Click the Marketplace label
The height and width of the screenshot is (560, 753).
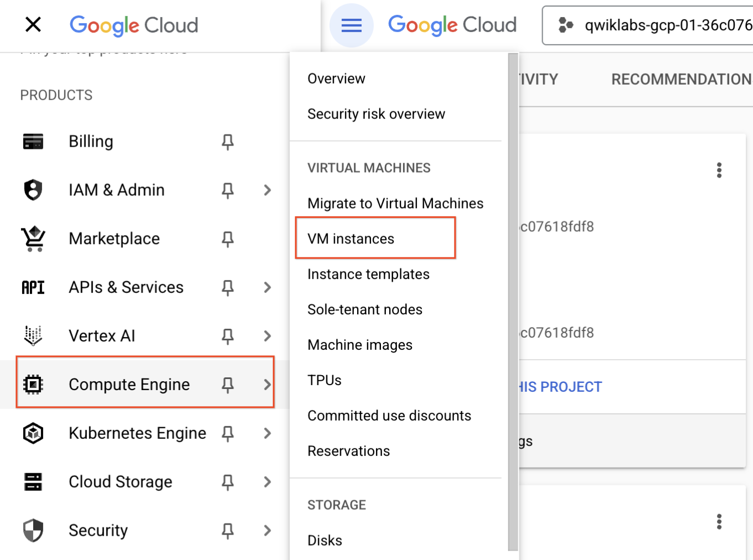coord(114,238)
